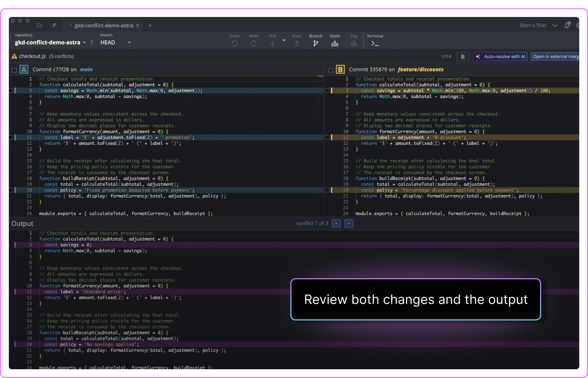Open the folder icon in tab bar

pyautogui.click(x=39, y=25)
